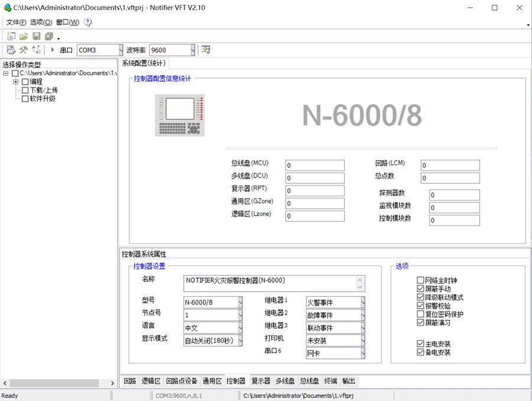The height and width of the screenshot is (401, 532).
Task: Open the 串口 COM3 dropdown
Action: click(x=121, y=50)
